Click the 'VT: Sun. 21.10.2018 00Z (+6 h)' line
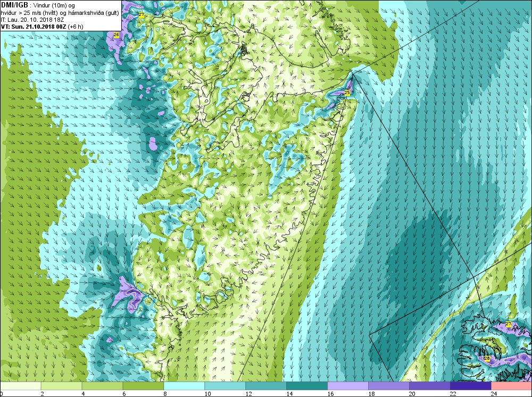 (x=42, y=27)
